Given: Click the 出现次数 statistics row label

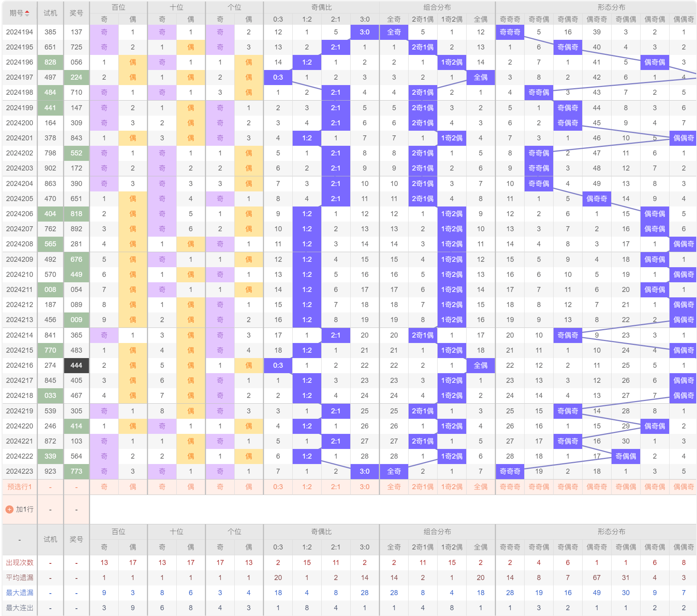Looking at the screenshot, I should click(x=20, y=563).
